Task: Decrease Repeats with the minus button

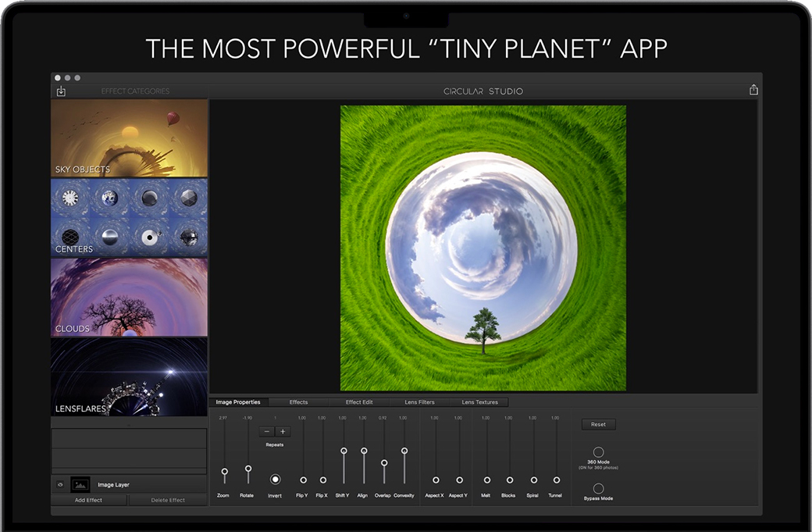Action: [x=267, y=431]
